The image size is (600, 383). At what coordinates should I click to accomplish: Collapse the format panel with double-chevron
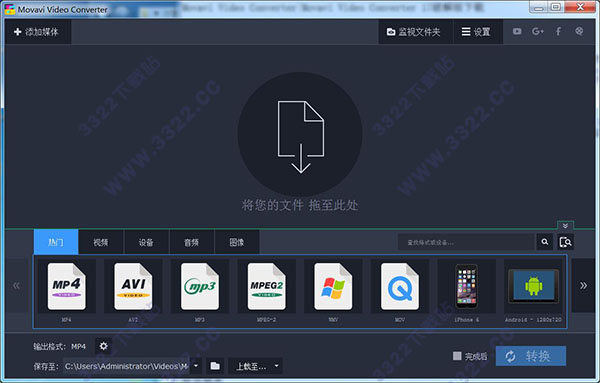[565, 226]
